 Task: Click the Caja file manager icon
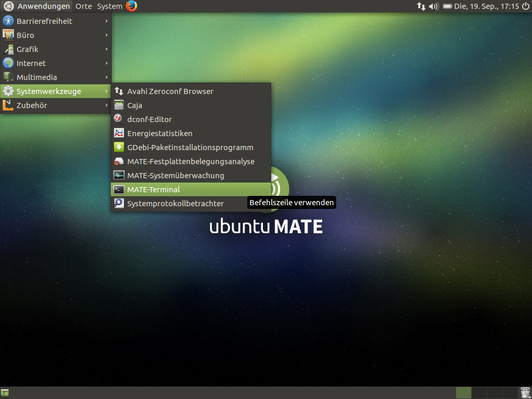point(119,105)
